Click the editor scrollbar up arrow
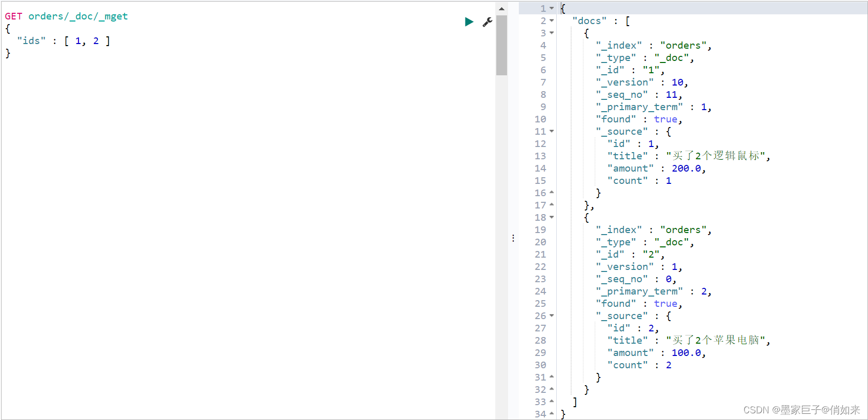 click(x=501, y=9)
